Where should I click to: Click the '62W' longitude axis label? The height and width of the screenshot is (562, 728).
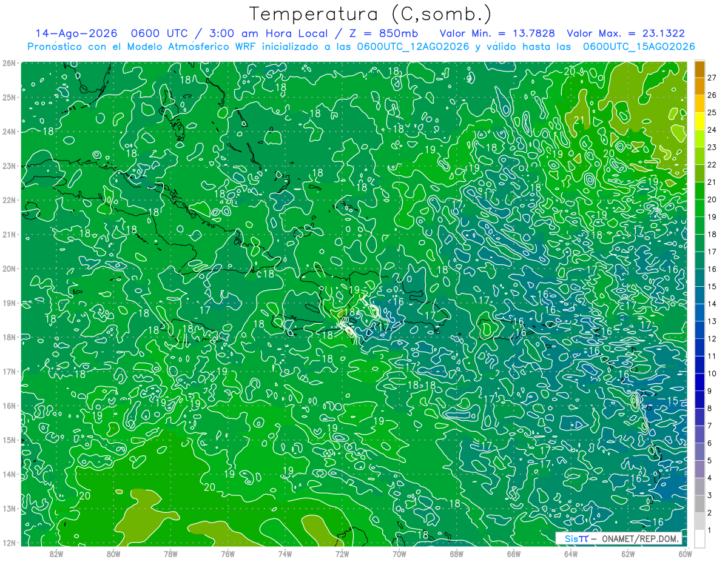(629, 553)
